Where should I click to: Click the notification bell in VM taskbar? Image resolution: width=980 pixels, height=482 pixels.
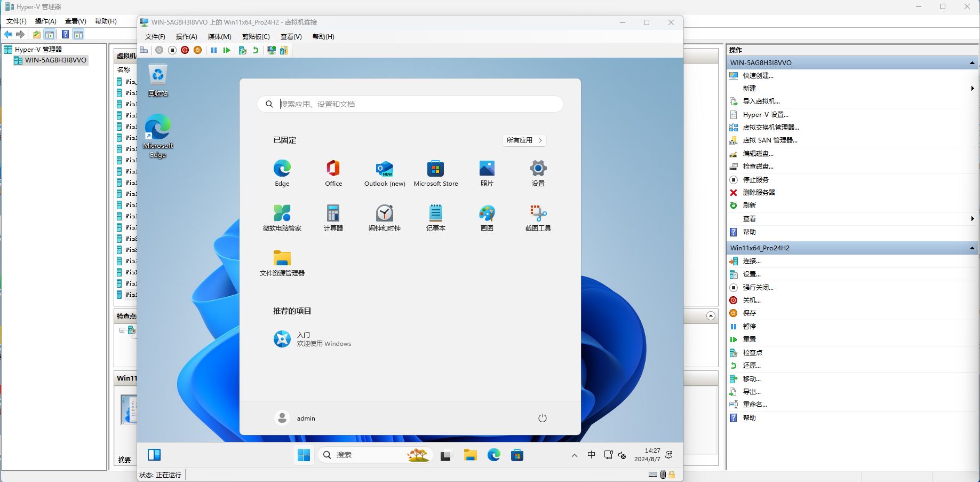669,455
